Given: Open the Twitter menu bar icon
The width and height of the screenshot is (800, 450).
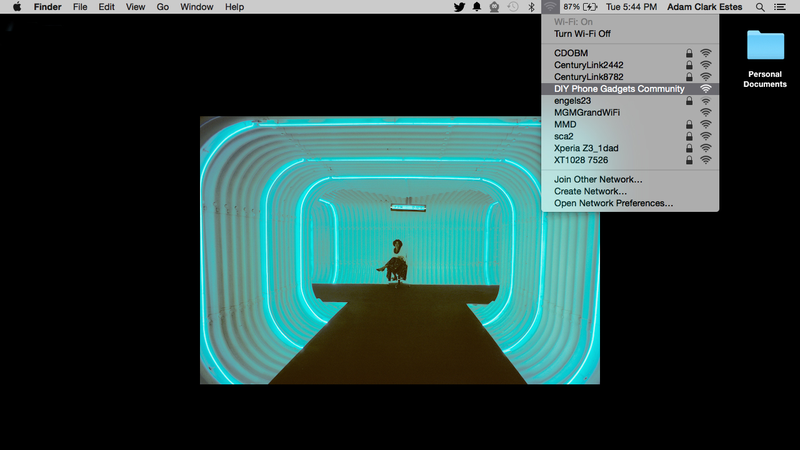Looking at the screenshot, I should (459, 7).
